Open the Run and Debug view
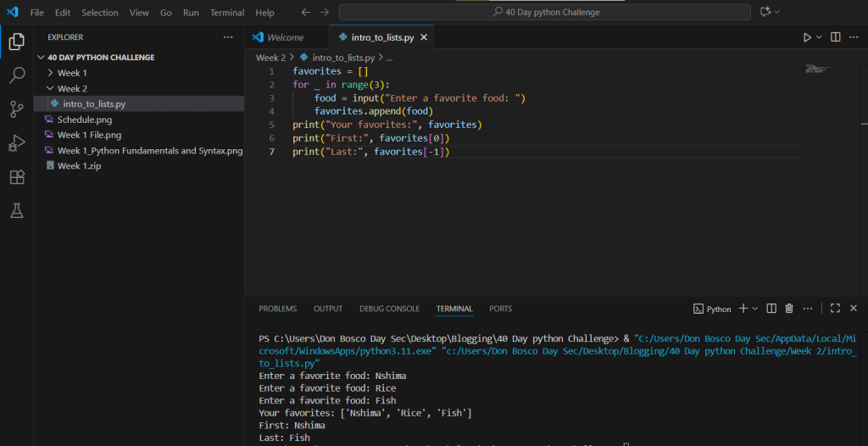868x446 pixels. pos(16,142)
